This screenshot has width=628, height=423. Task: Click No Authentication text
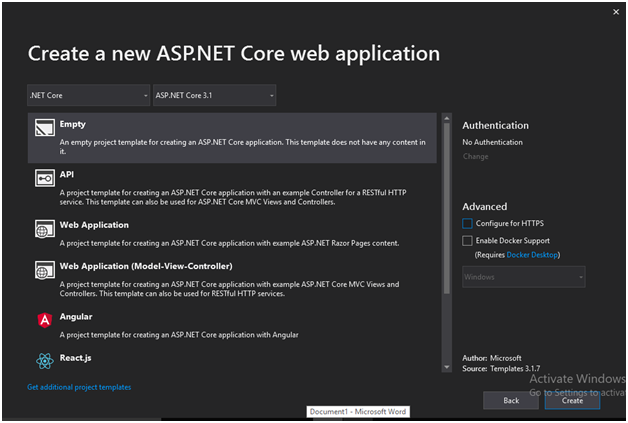click(492, 142)
